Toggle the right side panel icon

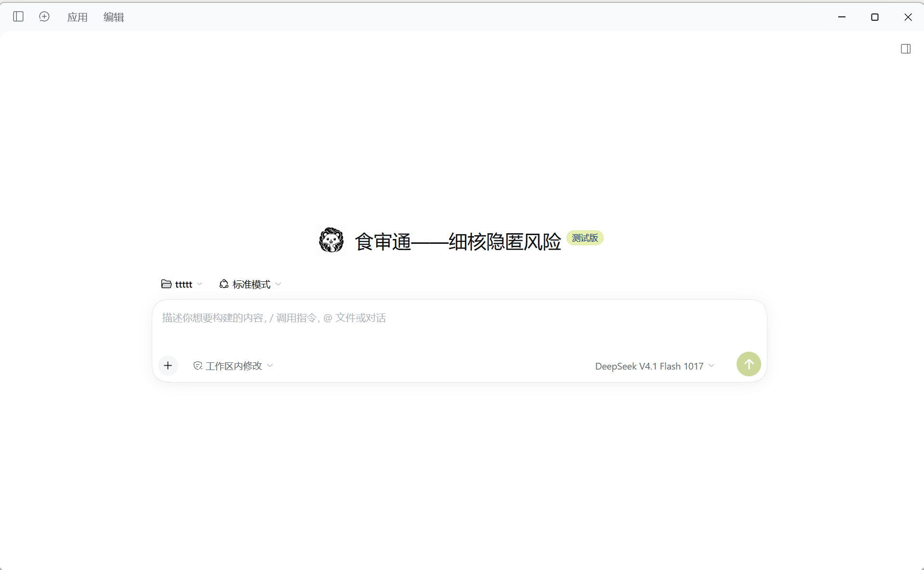pos(906,49)
